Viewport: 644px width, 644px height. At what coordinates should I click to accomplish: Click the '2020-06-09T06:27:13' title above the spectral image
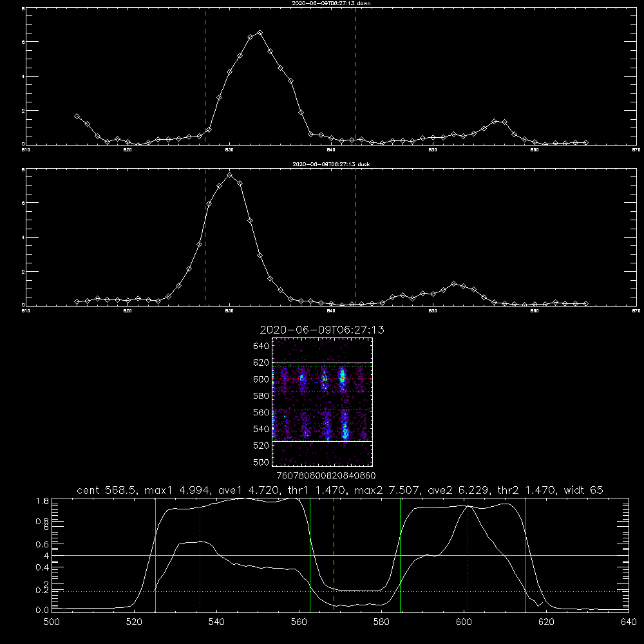pyautogui.click(x=322, y=330)
